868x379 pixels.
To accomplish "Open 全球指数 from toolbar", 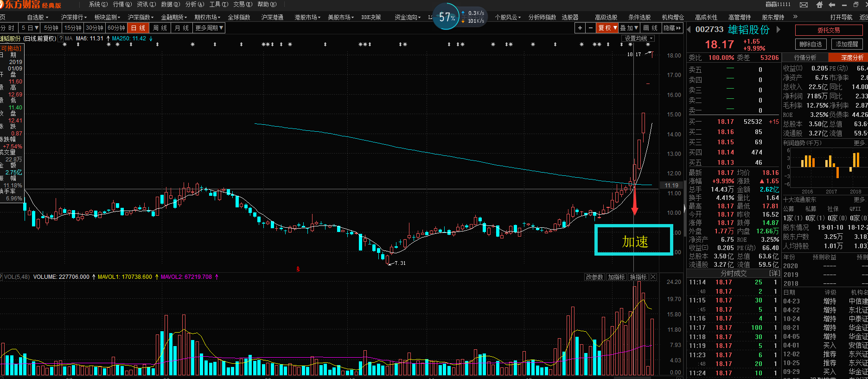I will point(239,17).
